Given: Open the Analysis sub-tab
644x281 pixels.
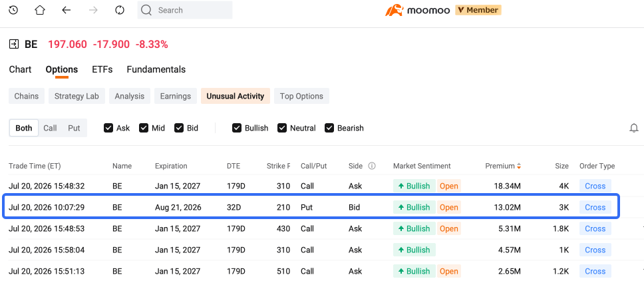Looking at the screenshot, I should (130, 96).
